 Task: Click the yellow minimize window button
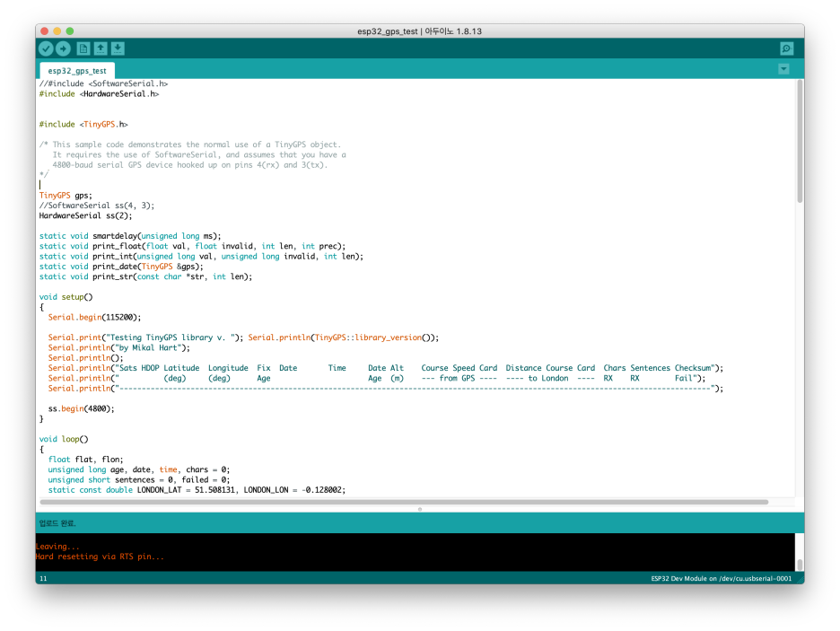[x=57, y=31]
